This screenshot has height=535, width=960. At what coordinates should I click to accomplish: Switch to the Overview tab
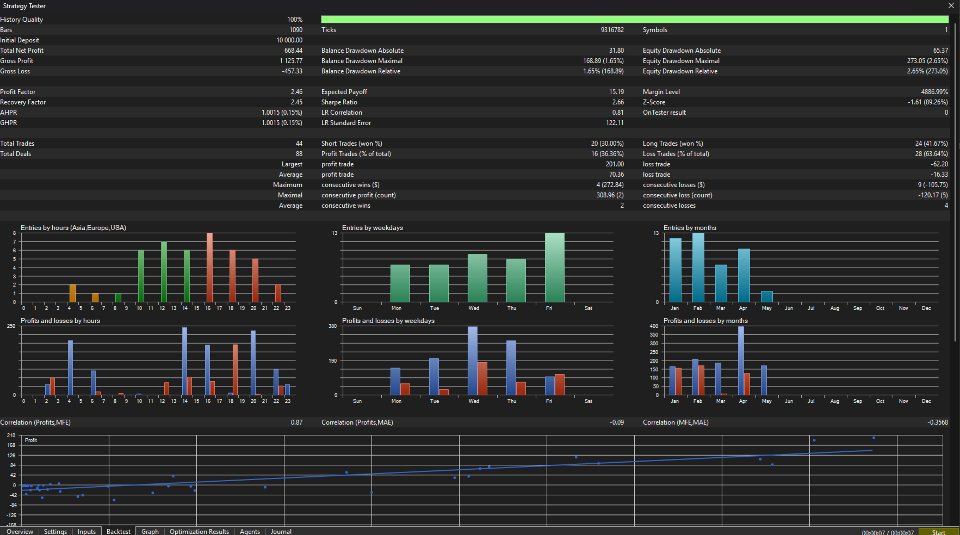tap(19, 531)
